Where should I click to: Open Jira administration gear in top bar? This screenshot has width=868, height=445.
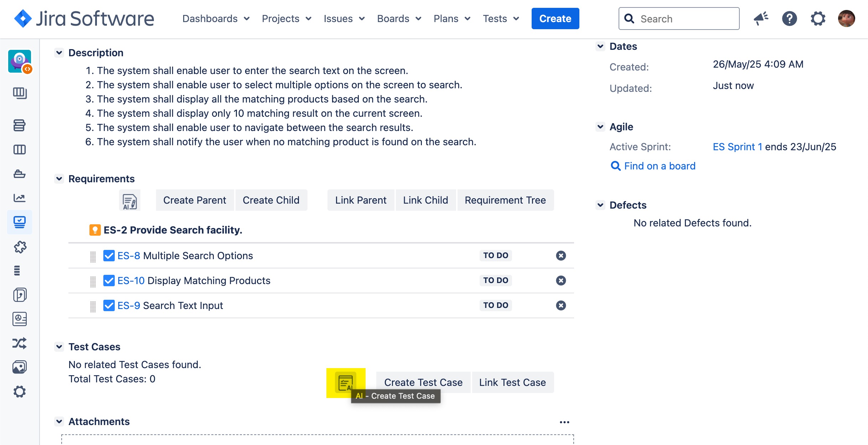[x=818, y=19]
